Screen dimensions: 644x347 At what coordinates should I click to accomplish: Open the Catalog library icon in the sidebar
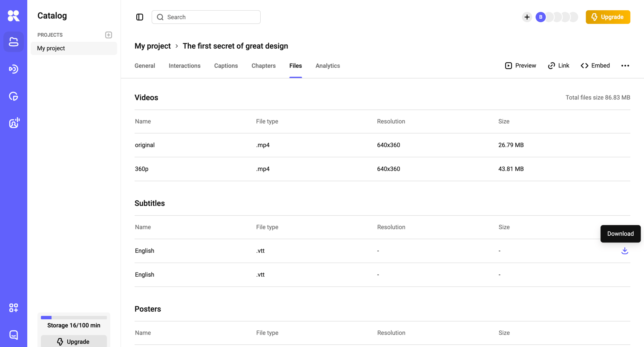(x=14, y=42)
